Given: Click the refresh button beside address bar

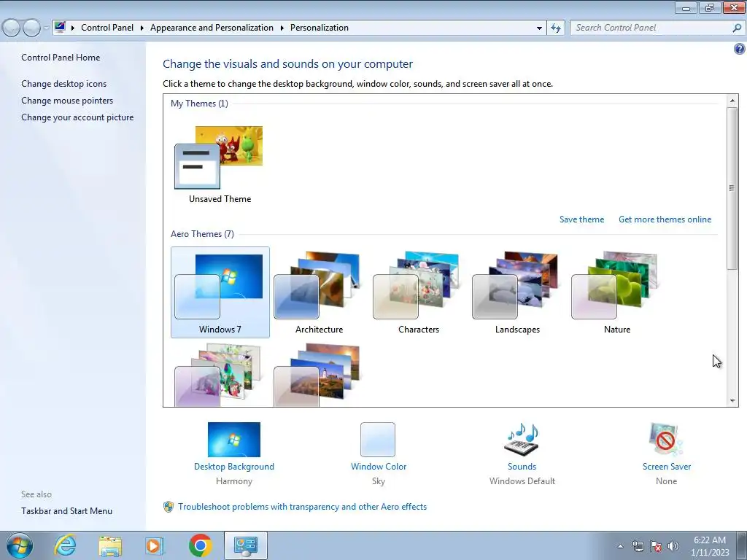Looking at the screenshot, I should pyautogui.click(x=556, y=28).
